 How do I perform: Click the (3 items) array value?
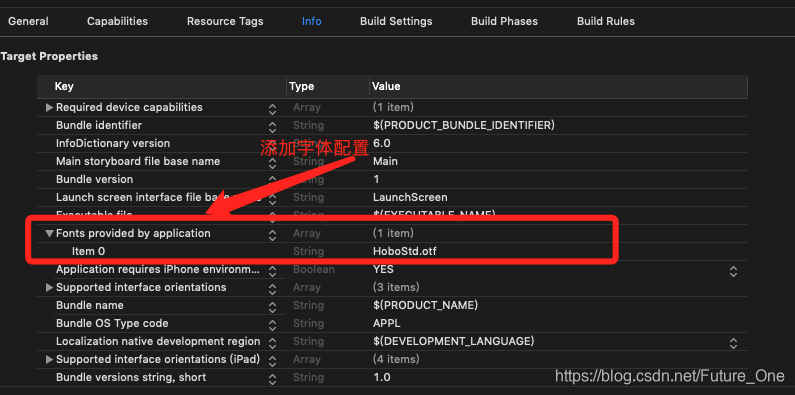point(396,288)
